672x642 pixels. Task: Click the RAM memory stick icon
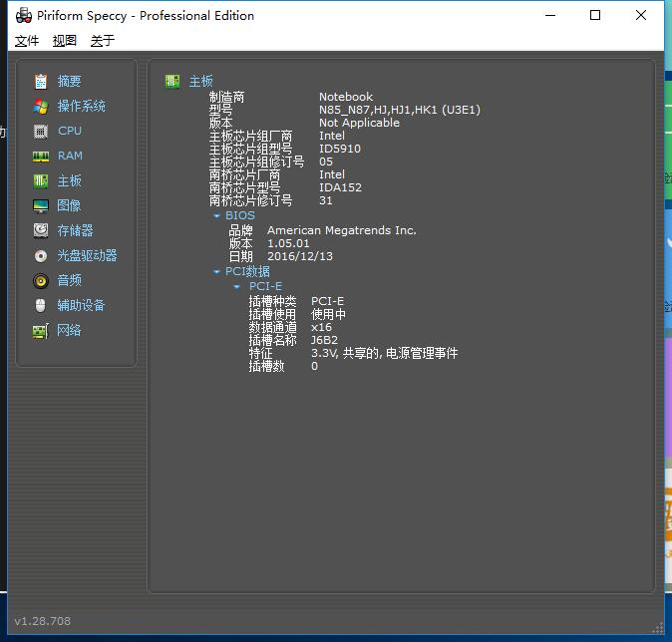(x=41, y=157)
